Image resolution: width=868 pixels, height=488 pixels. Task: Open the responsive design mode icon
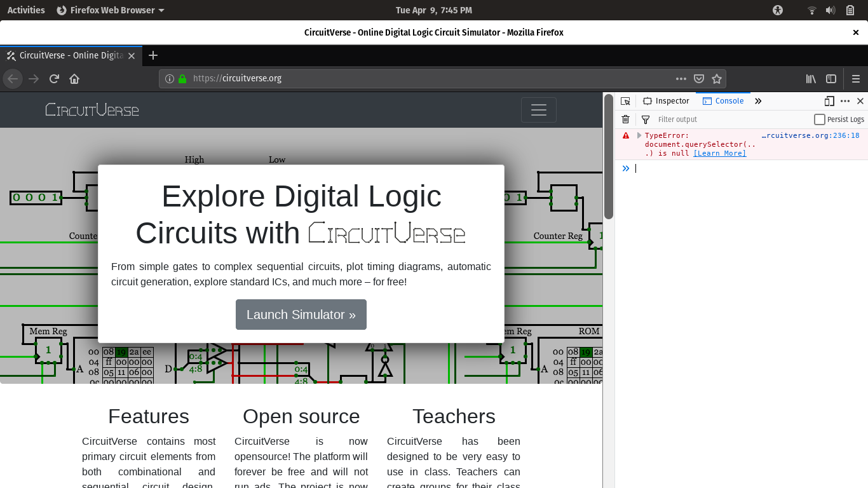(828, 101)
